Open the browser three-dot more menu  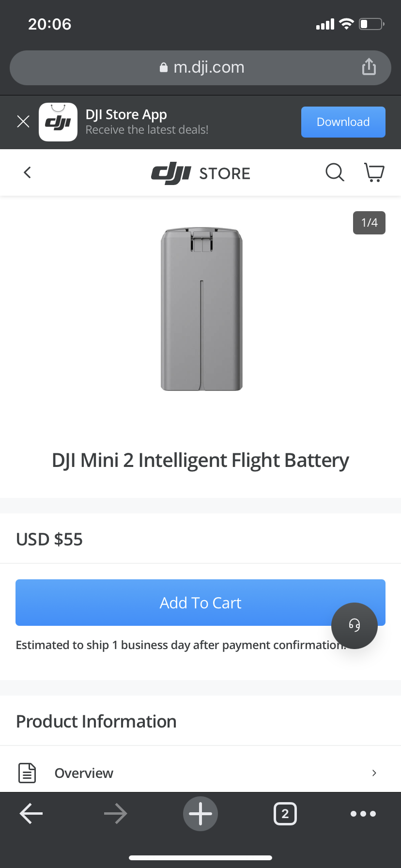tap(363, 814)
